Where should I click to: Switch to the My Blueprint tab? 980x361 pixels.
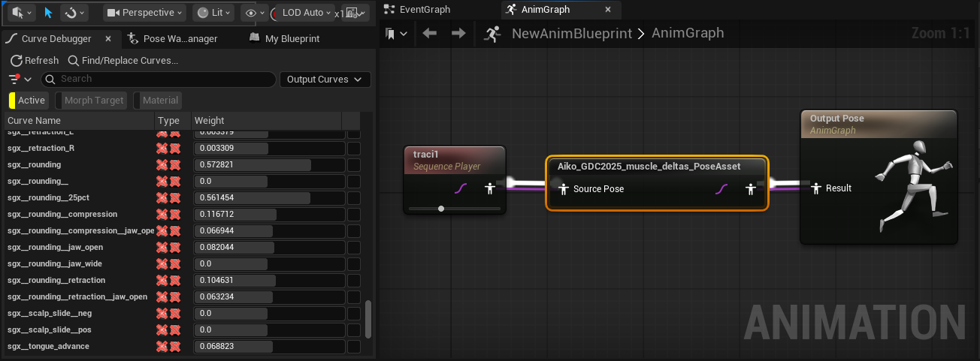tap(292, 38)
